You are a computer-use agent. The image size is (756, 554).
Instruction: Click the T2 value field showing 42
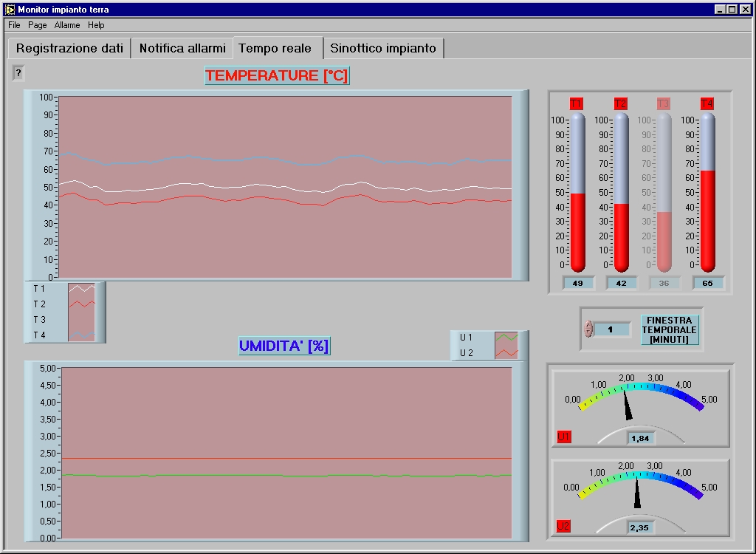tap(622, 283)
